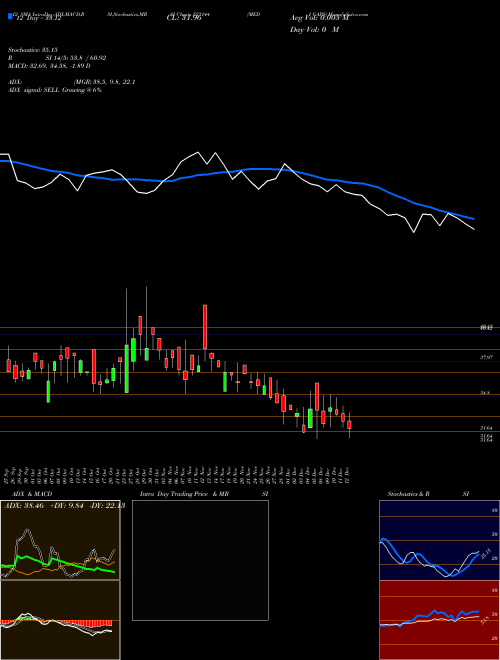
Task: Select the 'Stochastics: 33.13' reading
Action: point(32,50)
